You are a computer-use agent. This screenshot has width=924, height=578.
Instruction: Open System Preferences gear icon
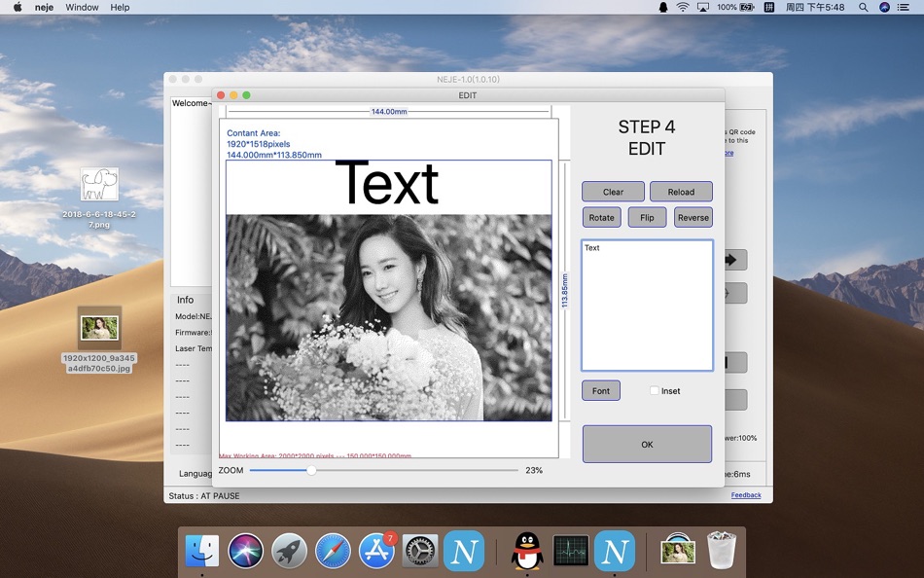tap(420, 551)
